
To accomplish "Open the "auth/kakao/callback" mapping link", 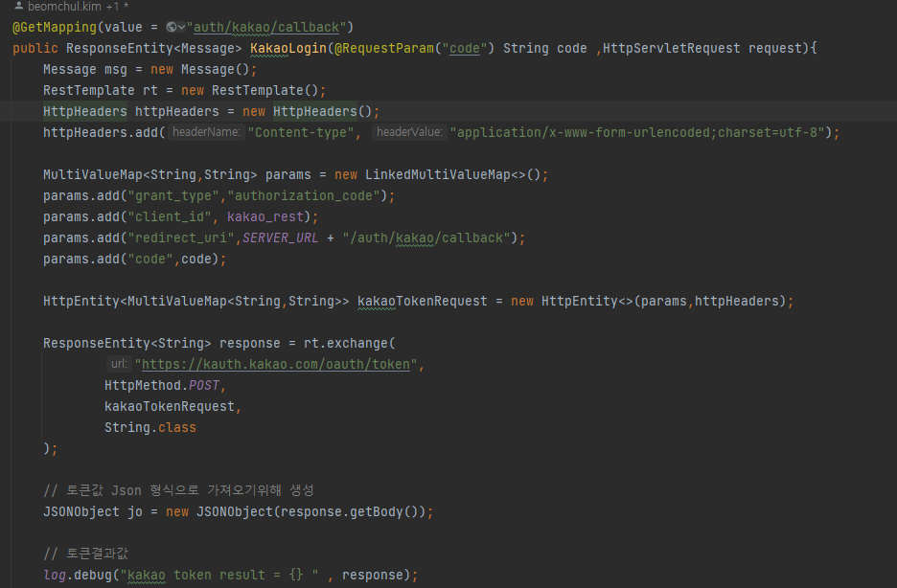I will coord(266,28).
